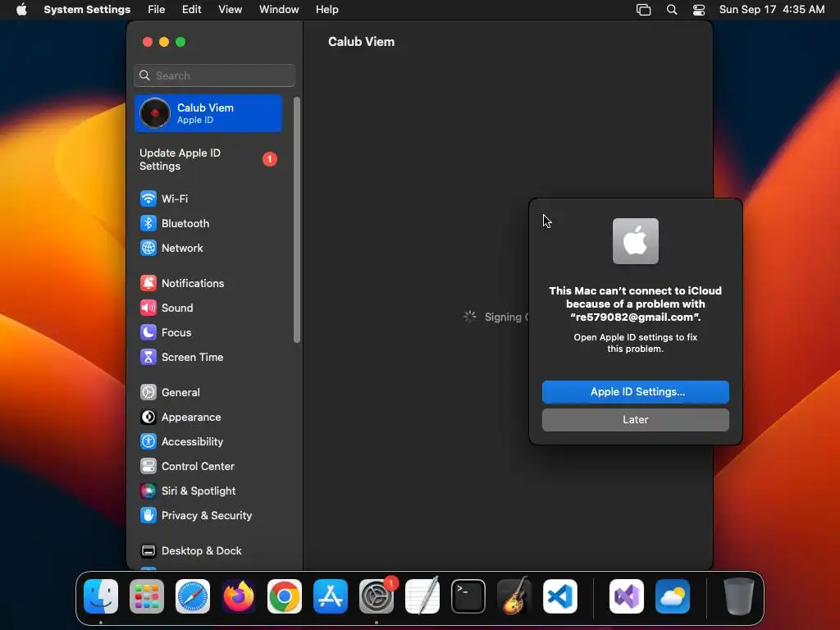Open the View menu
The image size is (840, 630).
coord(231,10)
